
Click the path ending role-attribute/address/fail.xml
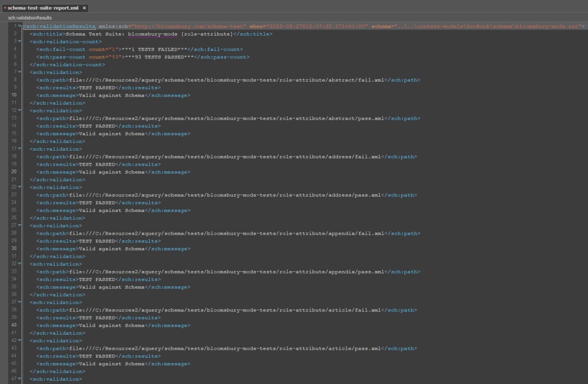click(225, 157)
